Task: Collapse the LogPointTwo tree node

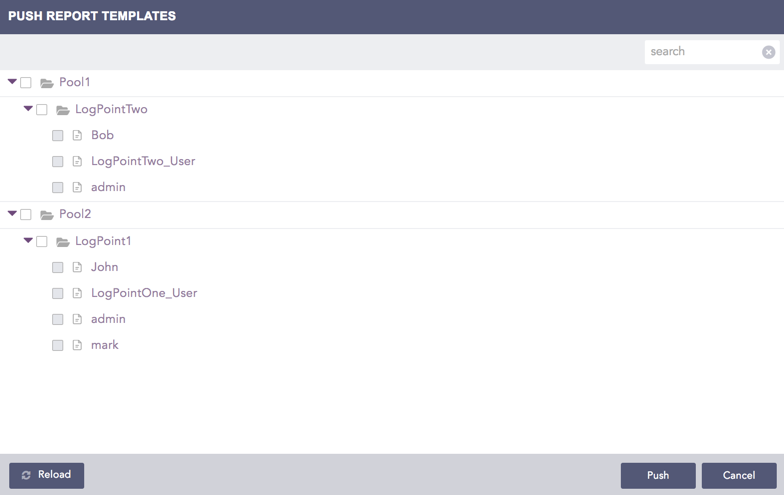Action: 28,109
